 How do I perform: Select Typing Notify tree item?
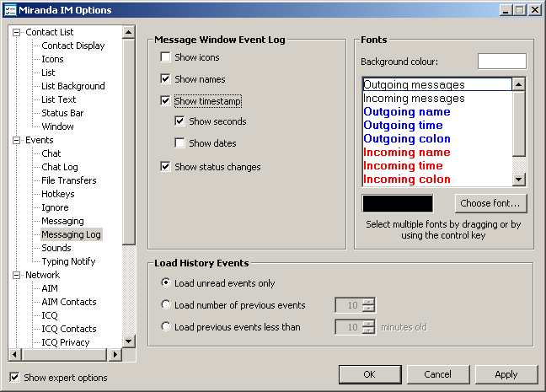tap(68, 261)
